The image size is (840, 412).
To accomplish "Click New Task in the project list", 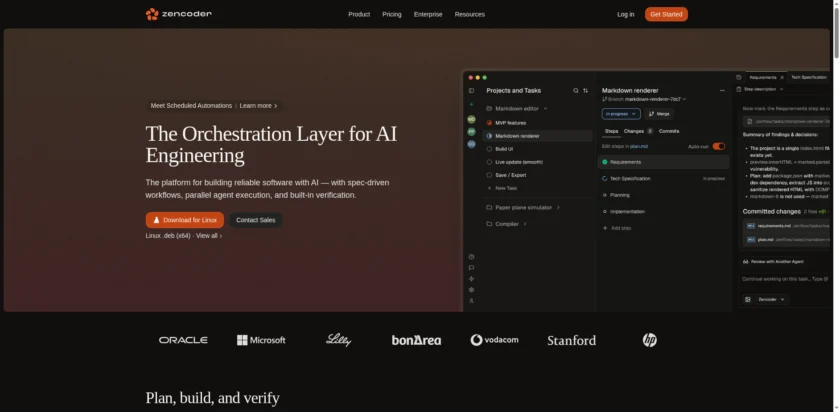I will [x=502, y=188].
